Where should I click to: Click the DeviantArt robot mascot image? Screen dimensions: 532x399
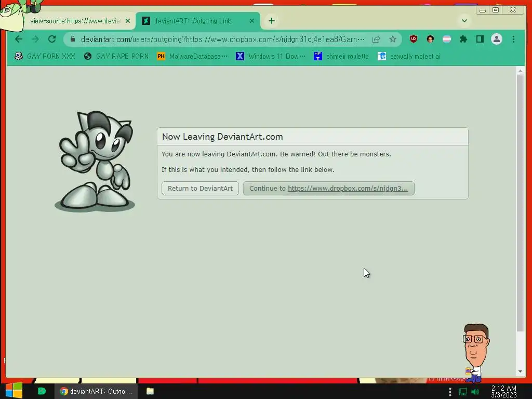95,162
